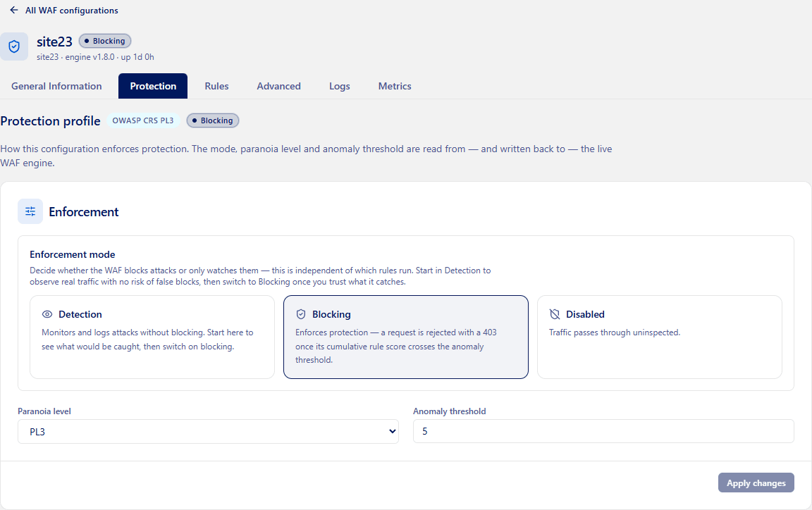The height and width of the screenshot is (510, 812).
Task: Click the eye icon on Detection card
Action: [47, 314]
